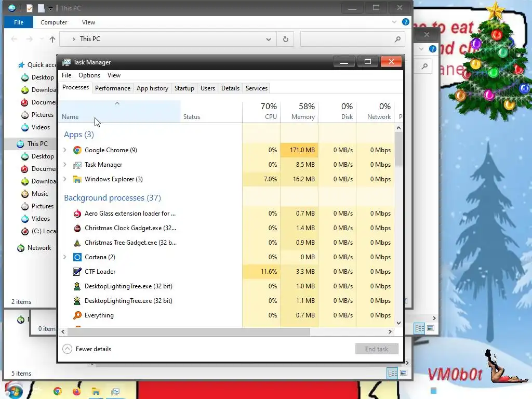Sort processes by the CPU column
This screenshot has width=532, height=399.
262,112
